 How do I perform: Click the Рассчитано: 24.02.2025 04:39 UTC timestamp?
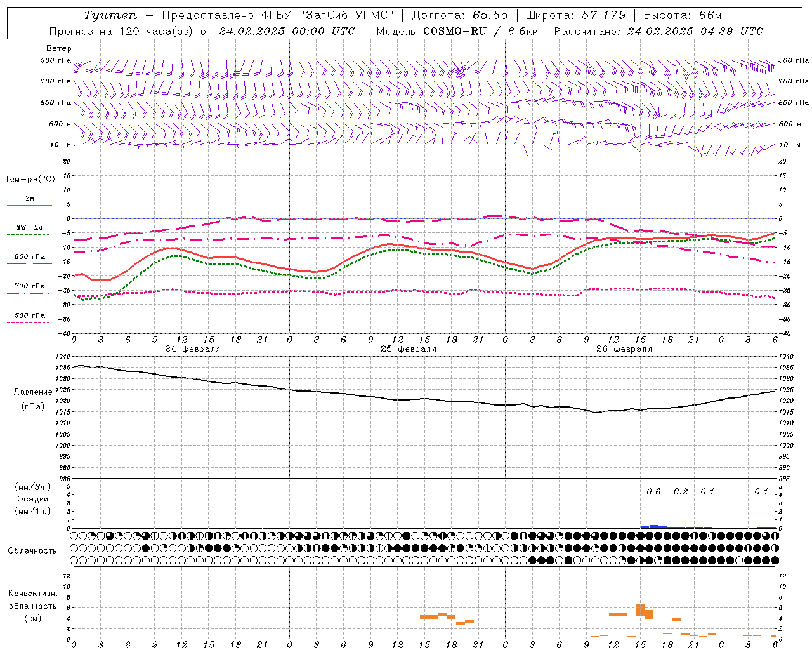click(658, 31)
